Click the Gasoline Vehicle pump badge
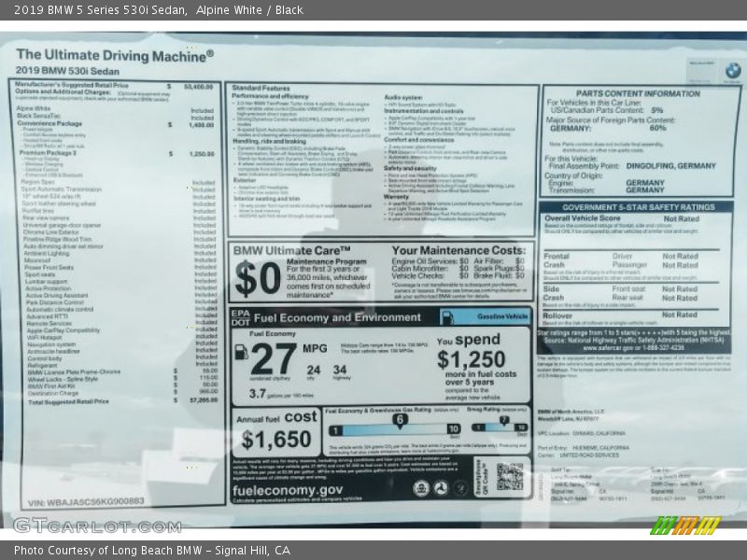Image resolution: width=747 pixels, height=560 pixels. coord(447,316)
